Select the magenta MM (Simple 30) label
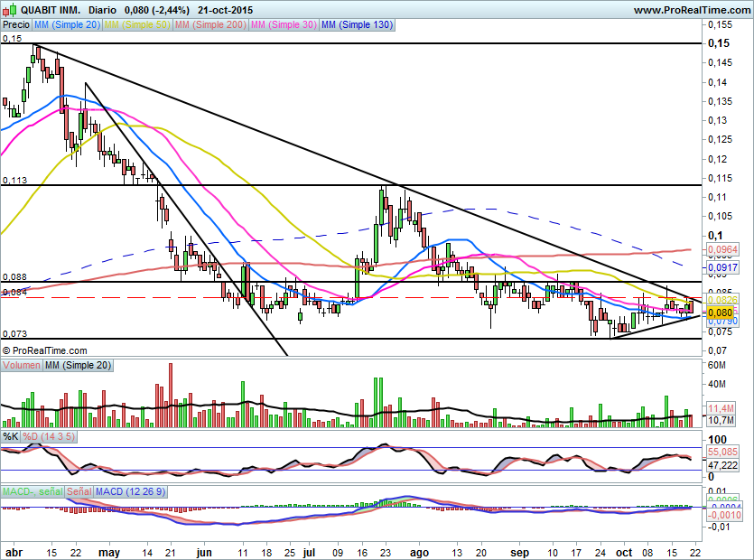The image size is (754, 560). pyautogui.click(x=283, y=25)
